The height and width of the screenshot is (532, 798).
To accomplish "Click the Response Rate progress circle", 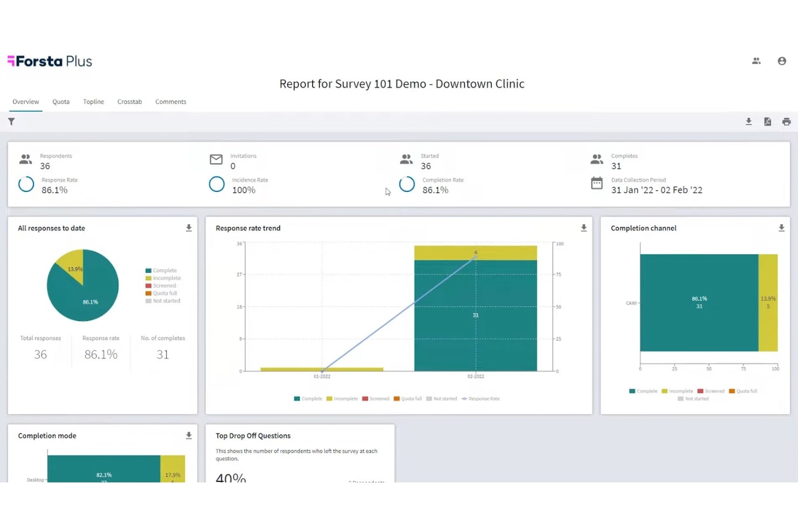I will coord(26,184).
